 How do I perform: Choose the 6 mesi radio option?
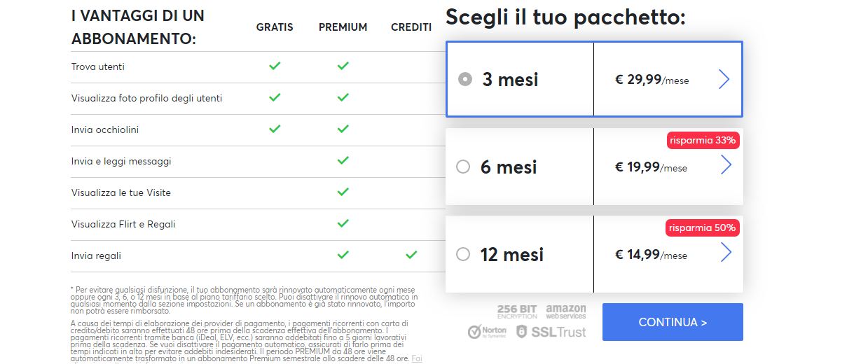[x=463, y=167]
